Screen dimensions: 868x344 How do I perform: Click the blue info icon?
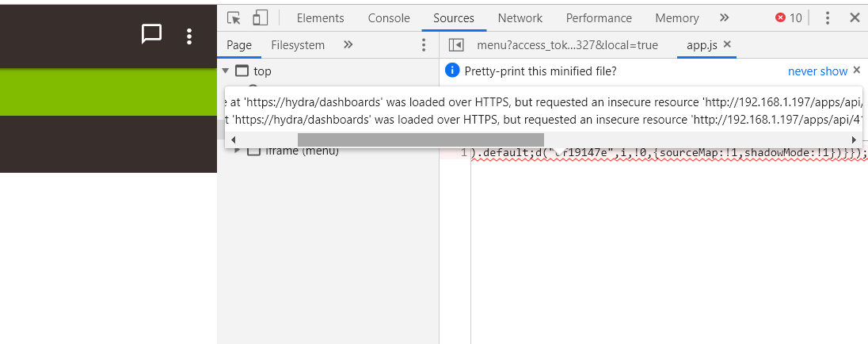click(x=452, y=71)
